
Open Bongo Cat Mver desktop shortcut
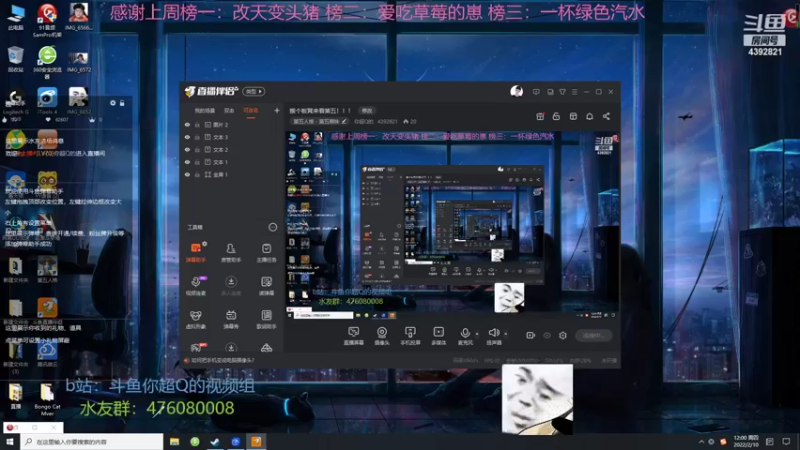pyautogui.click(x=47, y=399)
